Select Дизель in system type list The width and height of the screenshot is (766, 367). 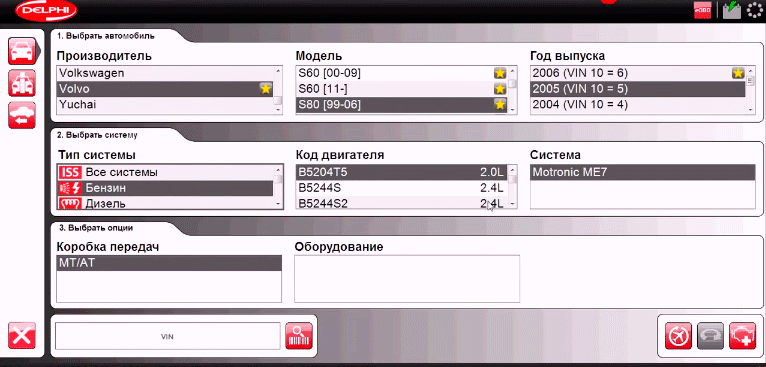[x=165, y=203]
